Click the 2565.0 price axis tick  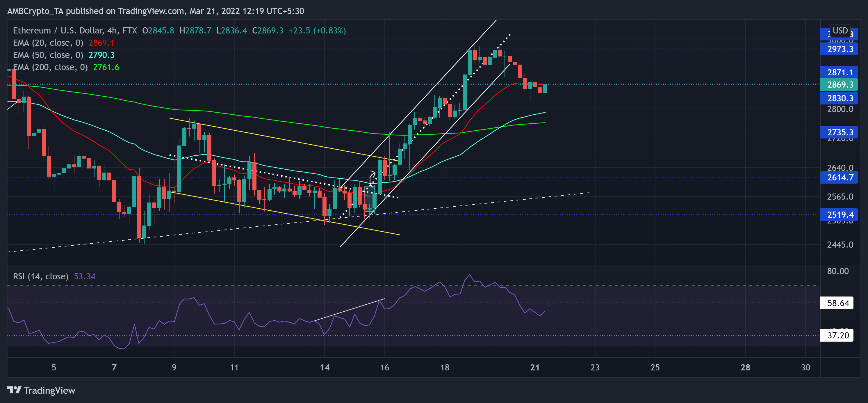pos(840,197)
